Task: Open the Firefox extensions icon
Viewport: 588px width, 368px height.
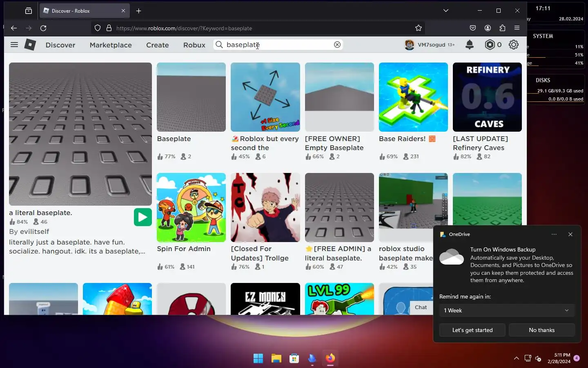Action: pyautogui.click(x=502, y=28)
